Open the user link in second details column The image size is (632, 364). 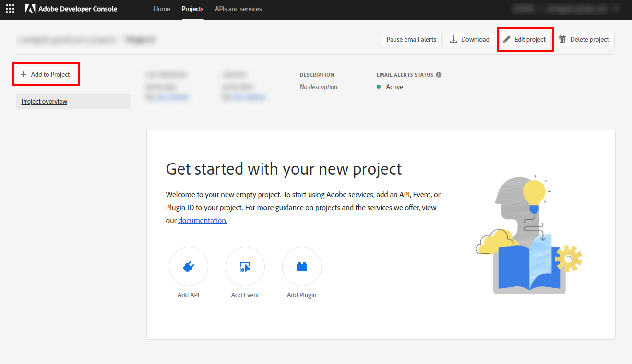(248, 97)
